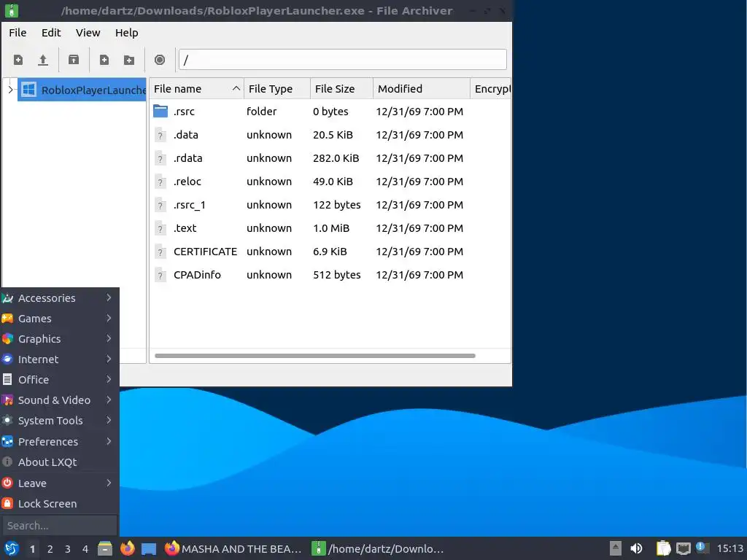Open the View menu
This screenshot has height=560, width=747.
88,33
